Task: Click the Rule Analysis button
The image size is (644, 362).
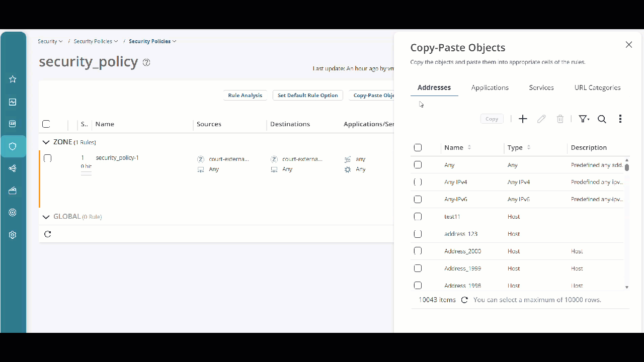Action: click(x=245, y=95)
